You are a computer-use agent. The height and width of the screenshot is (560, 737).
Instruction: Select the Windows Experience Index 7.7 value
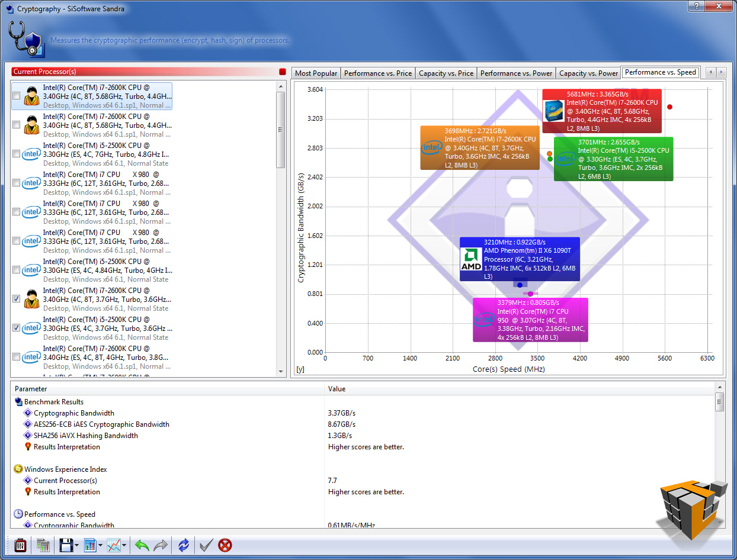332,481
